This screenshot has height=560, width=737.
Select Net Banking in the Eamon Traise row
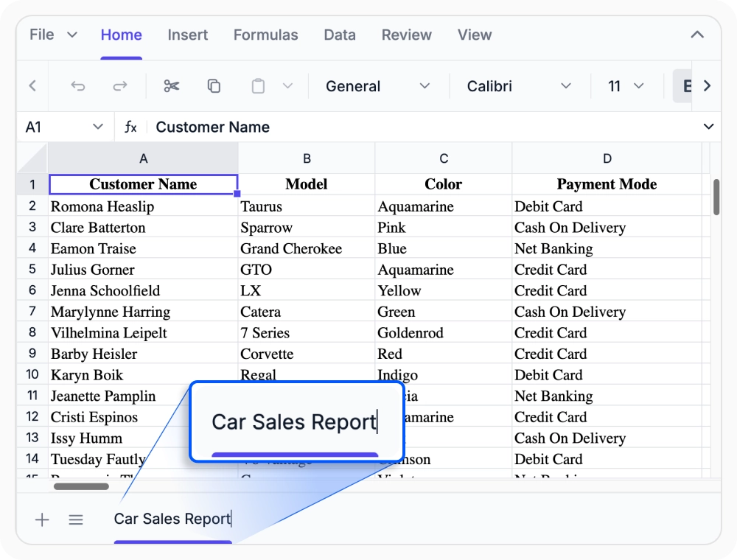click(607, 248)
